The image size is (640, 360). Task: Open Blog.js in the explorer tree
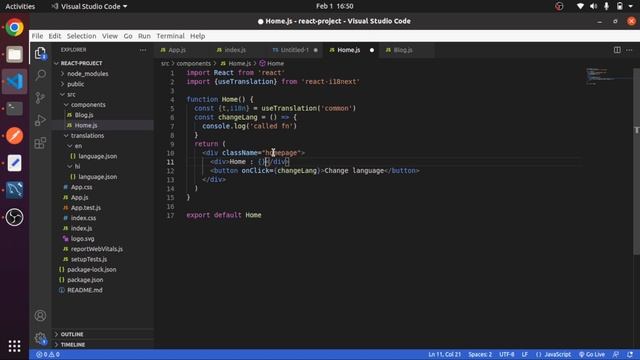coord(84,115)
